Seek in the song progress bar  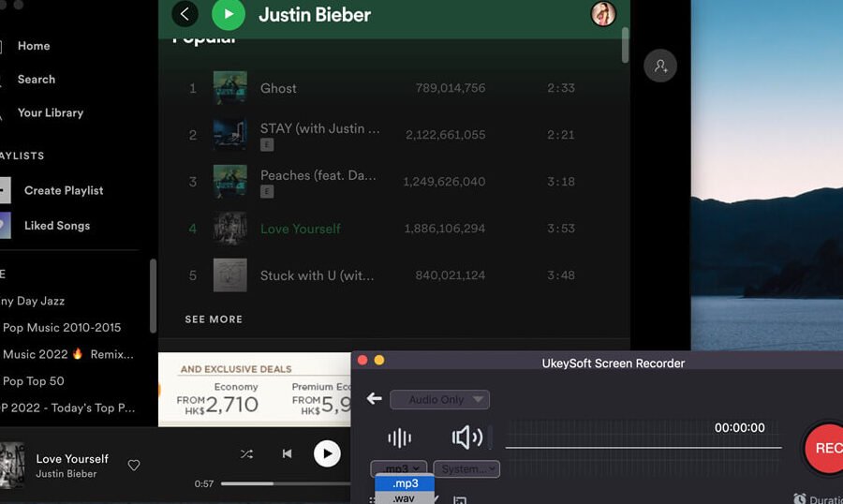[285, 483]
